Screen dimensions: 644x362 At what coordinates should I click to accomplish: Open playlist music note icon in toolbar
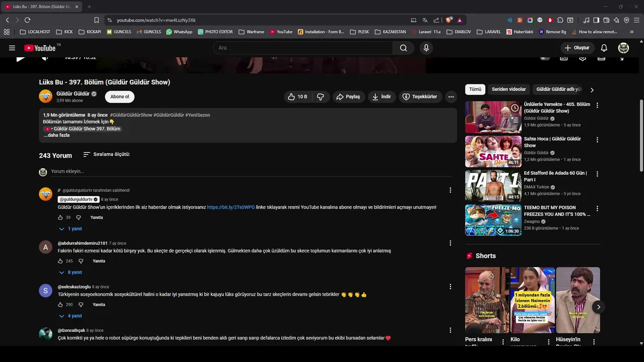point(586,20)
